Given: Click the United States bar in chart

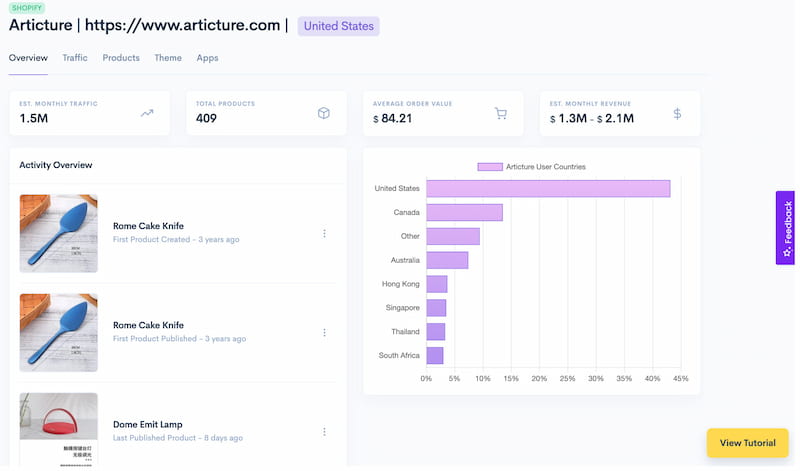Looking at the screenshot, I should [548, 188].
